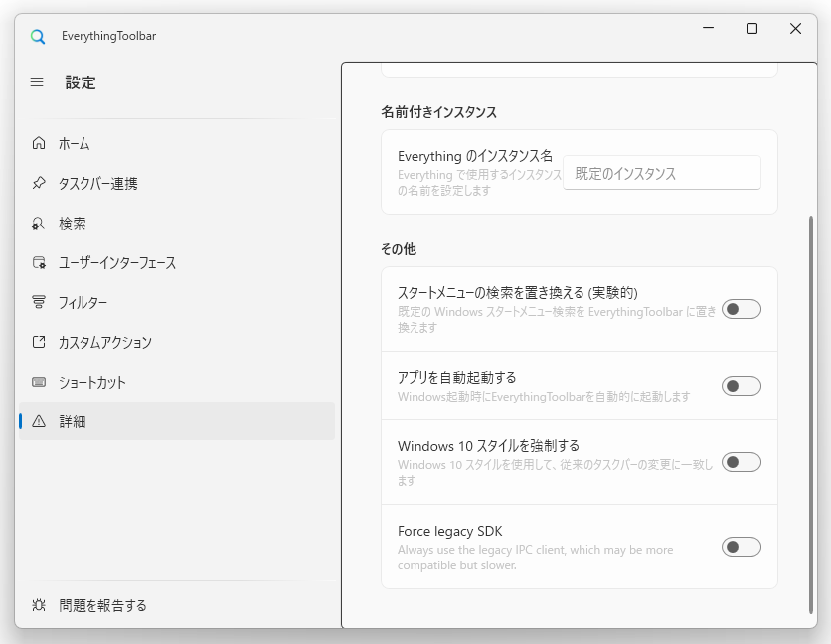Open the ホーム page
Screen dimensions: 831x644
tap(177, 143)
